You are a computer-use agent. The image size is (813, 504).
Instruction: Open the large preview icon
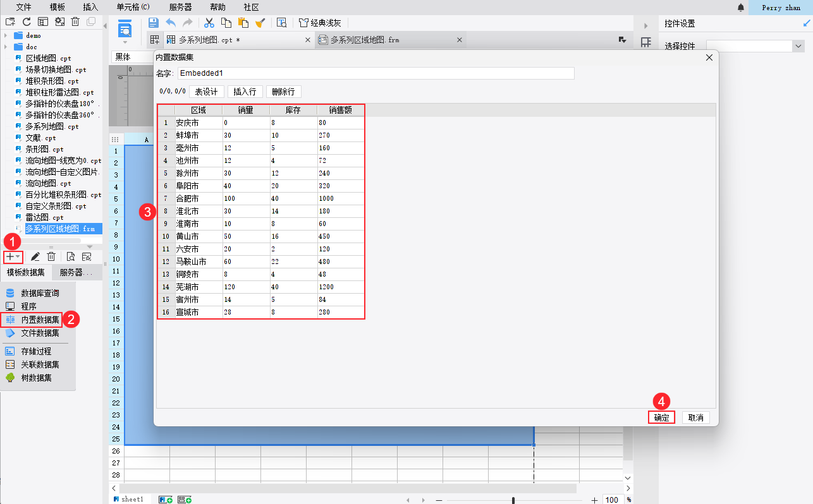[125, 28]
